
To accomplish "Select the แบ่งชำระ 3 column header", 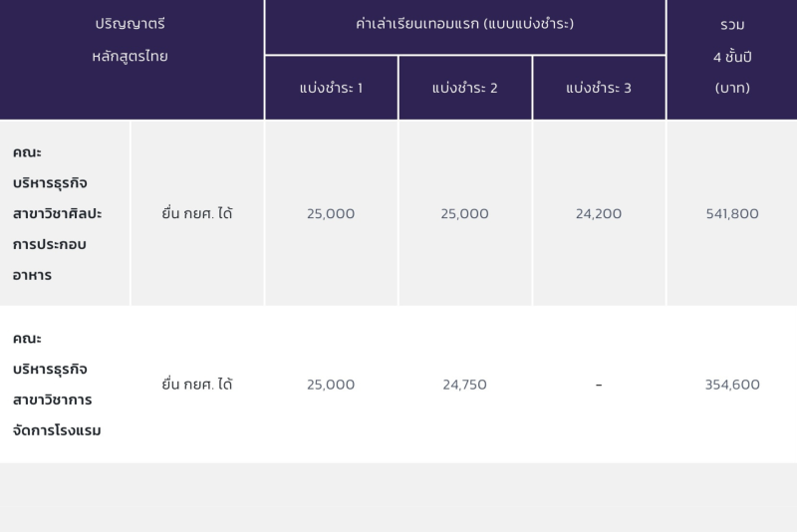I will pyautogui.click(x=598, y=88).
